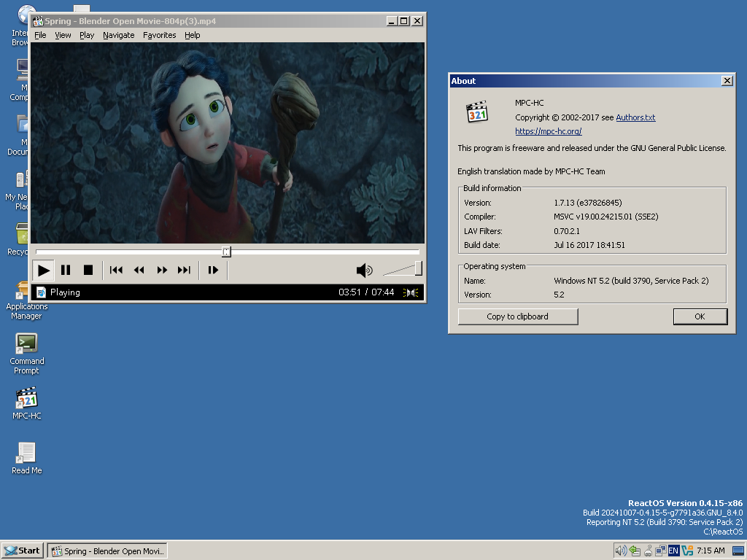Open the Start menu
The height and width of the screenshot is (560, 747).
click(x=22, y=551)
